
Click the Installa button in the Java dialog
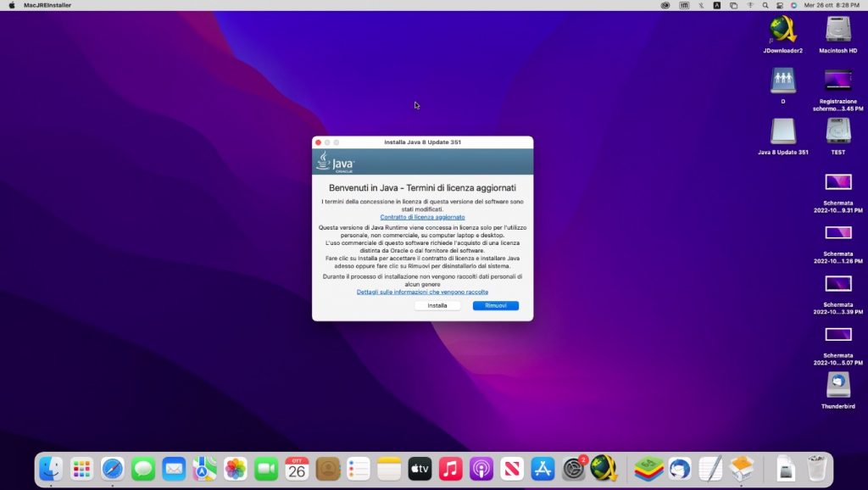pyautogui.click(x=437, y=305)
